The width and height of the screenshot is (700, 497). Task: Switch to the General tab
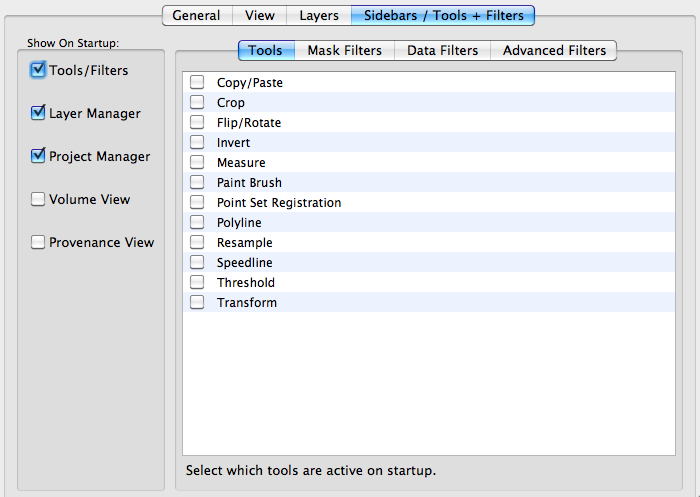(x=197, y=16)
